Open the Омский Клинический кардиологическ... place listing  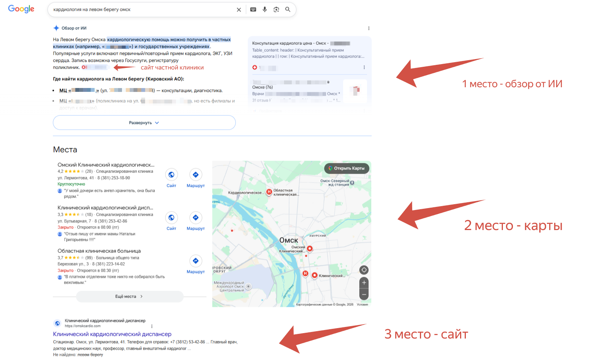coord(106,165)
